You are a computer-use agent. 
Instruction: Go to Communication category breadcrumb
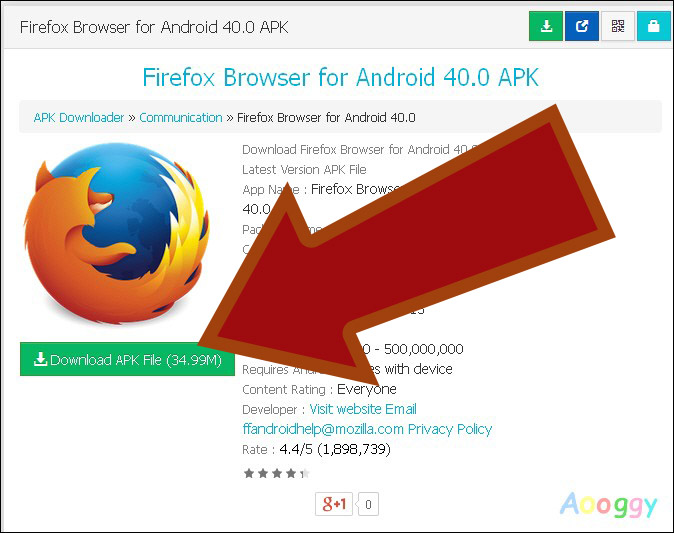[x=181, y=117]
